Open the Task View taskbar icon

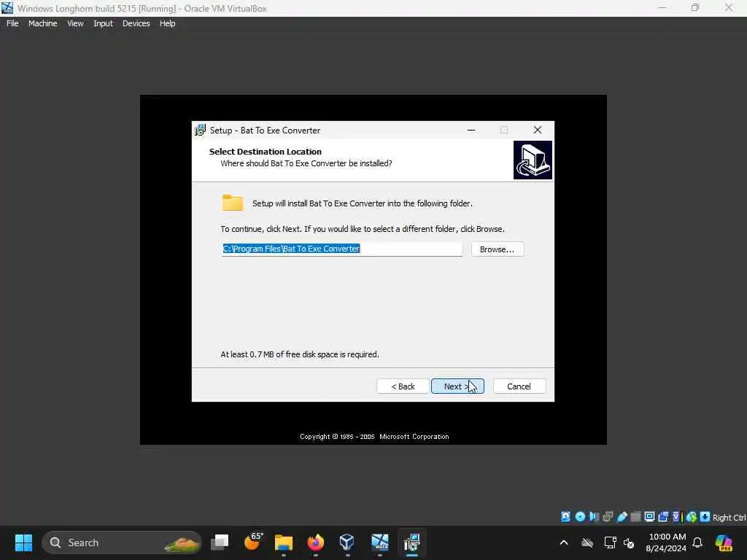tap(220, 542)
